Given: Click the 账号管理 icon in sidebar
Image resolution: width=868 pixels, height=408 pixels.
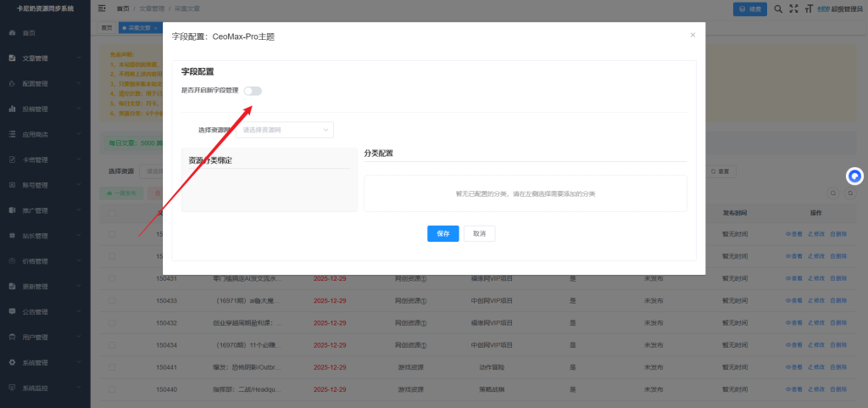Looking at the screenshot, I should pyautogui.click(x=12, y=185).
